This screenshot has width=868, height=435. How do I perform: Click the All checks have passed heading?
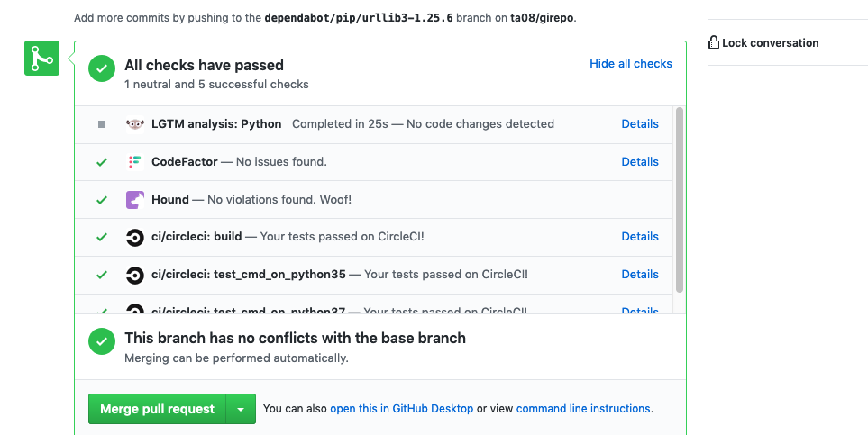(204, 66)
